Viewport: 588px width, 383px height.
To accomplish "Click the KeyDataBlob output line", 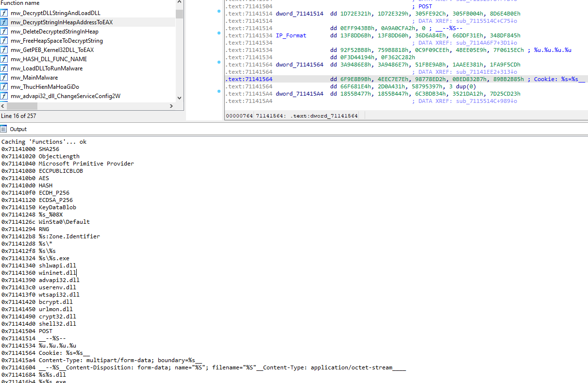I will click(39, 207).
